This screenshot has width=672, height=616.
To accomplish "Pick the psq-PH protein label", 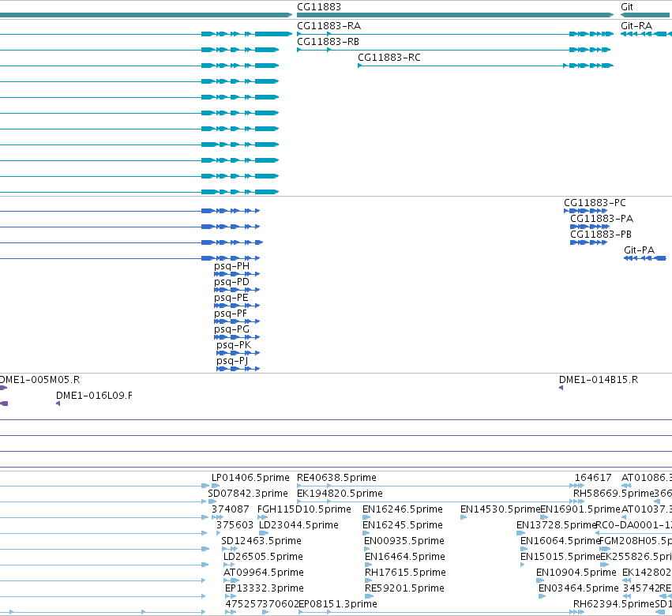I will click(x=231, y=266).
